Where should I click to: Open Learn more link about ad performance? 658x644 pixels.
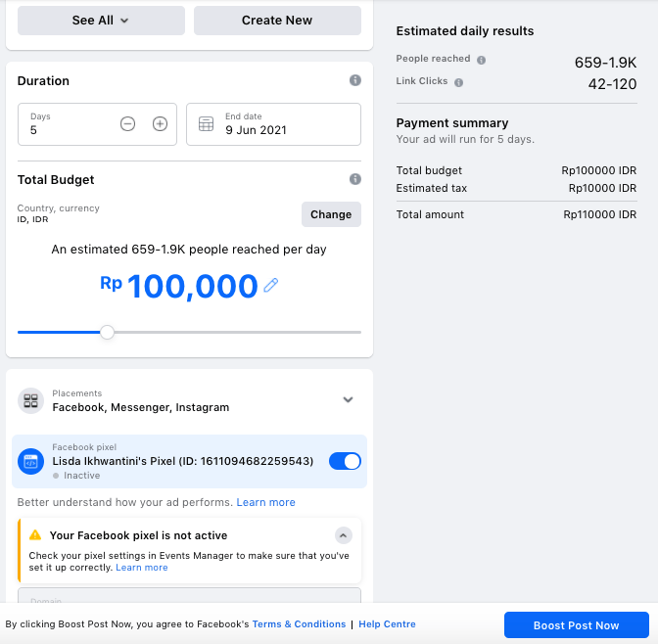pos(265,502)
